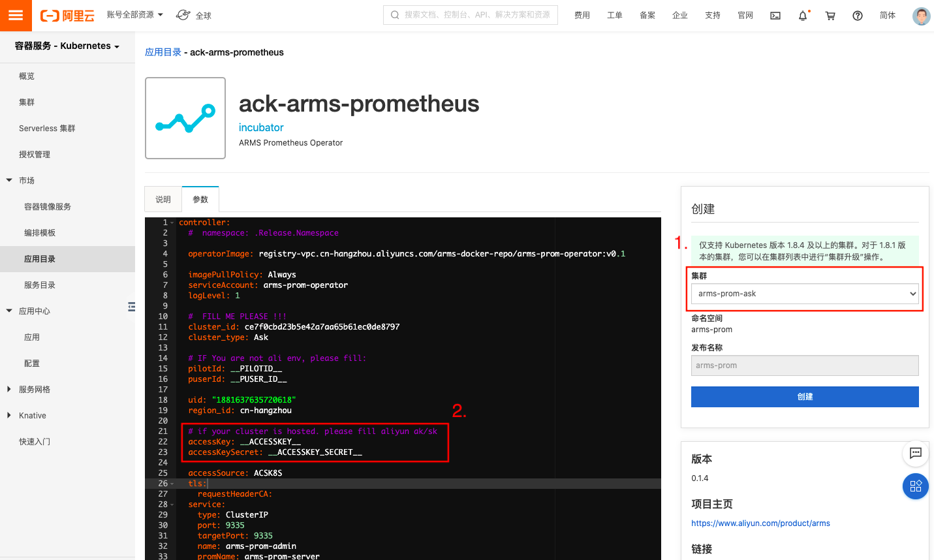Open the 备案 top menu

tap(647, 16)
